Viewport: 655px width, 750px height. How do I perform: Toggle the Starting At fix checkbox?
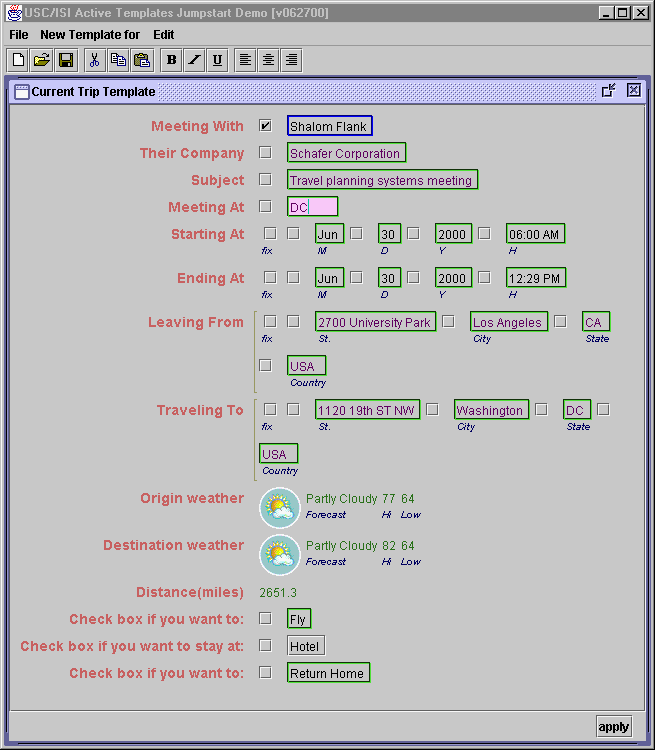coord(270,233)
